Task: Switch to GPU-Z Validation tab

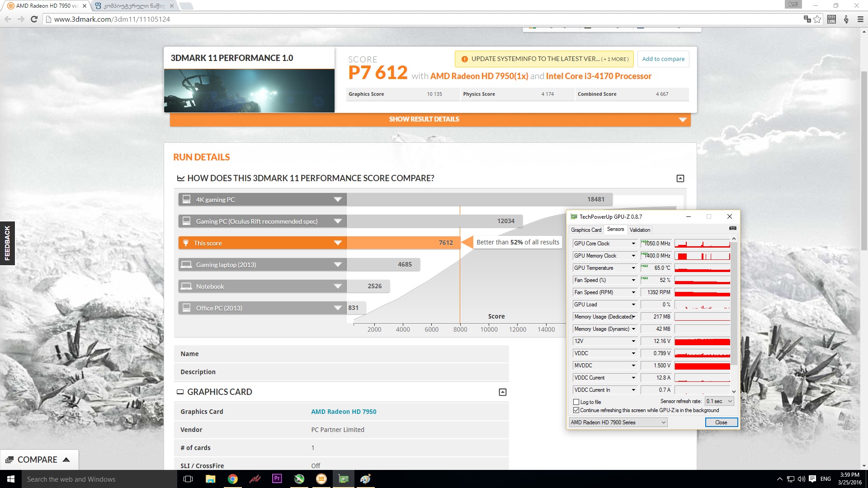Action: 640,230
